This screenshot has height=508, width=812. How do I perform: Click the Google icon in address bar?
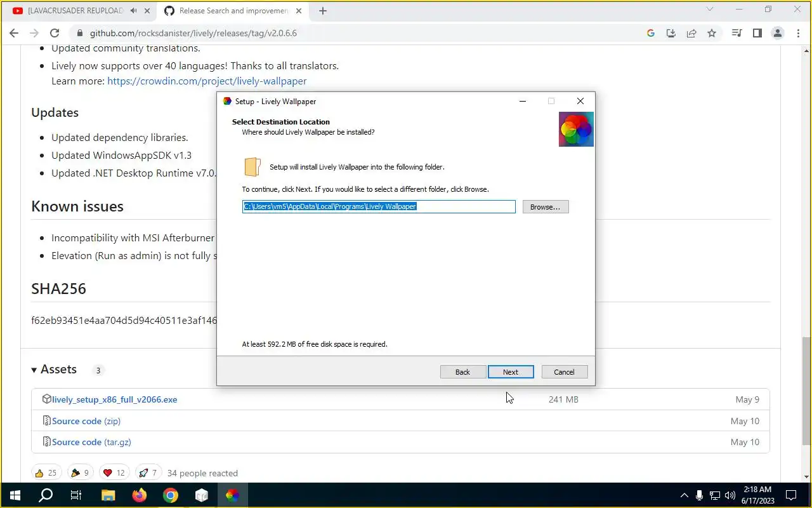(651, 33)
